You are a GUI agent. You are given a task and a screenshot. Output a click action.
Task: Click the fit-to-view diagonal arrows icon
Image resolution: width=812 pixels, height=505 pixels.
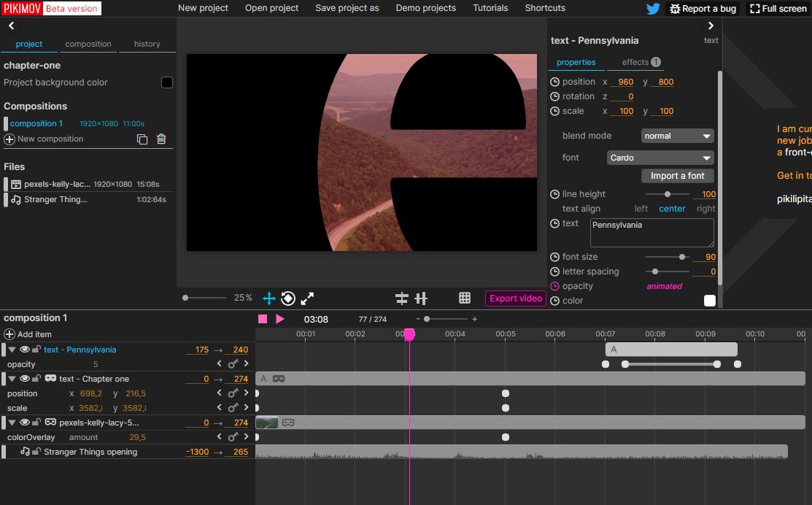point(307,298)
